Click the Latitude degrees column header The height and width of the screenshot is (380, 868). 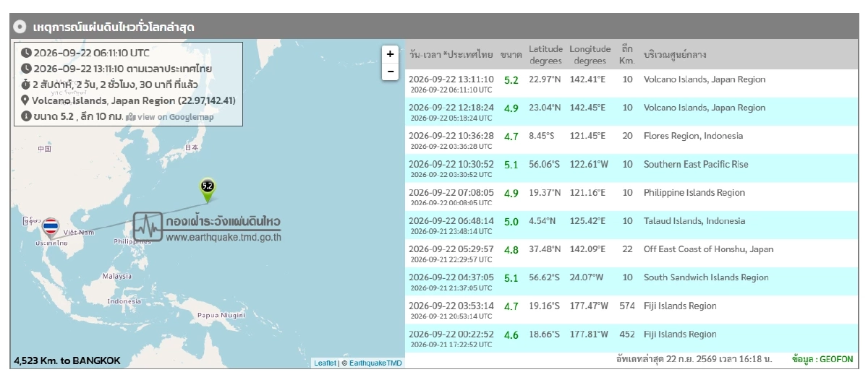click(545, 55)
